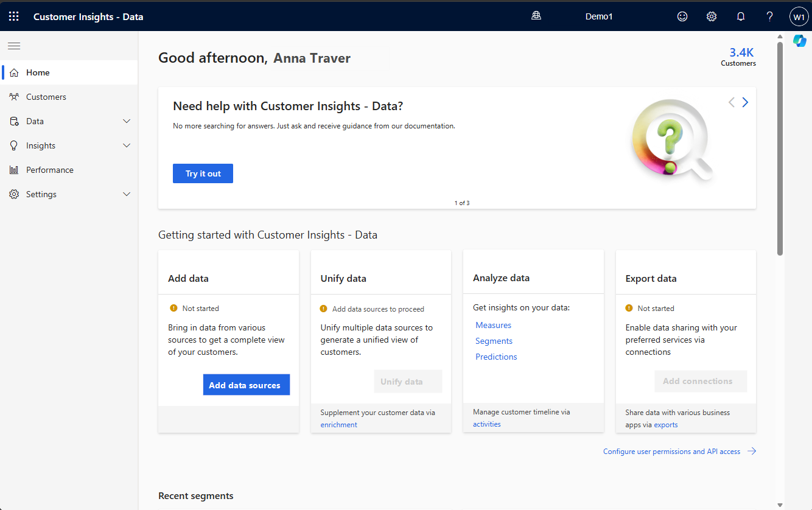Go to previous carousel slide arrow

point(732,102)
